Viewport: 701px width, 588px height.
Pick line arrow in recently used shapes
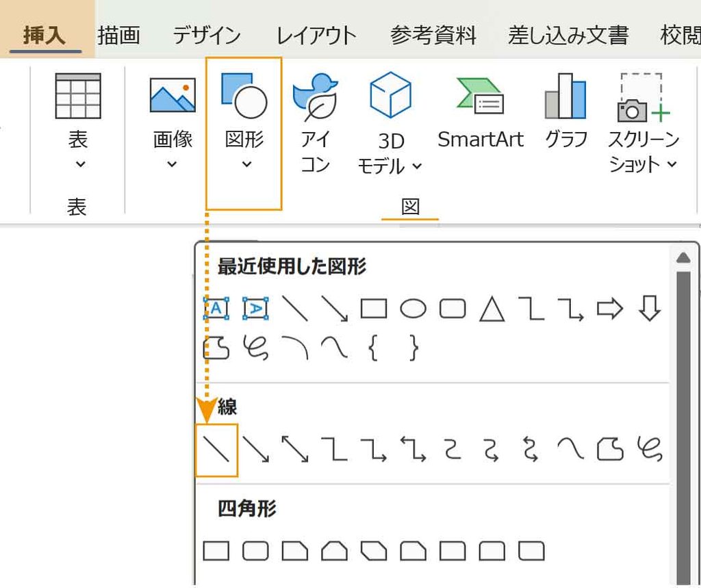(x=334, y=309)
